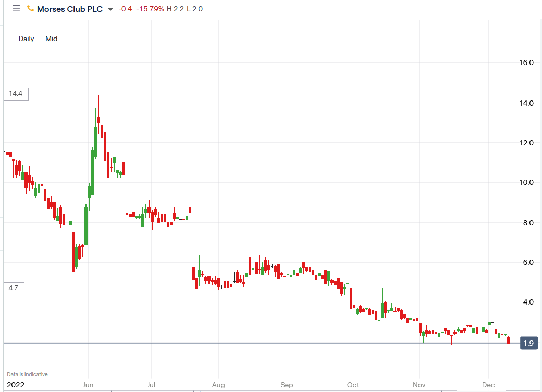Expand the Morses Club PLC dropdown arrow
Screen dimensions: 542x392
click(110, 9)
